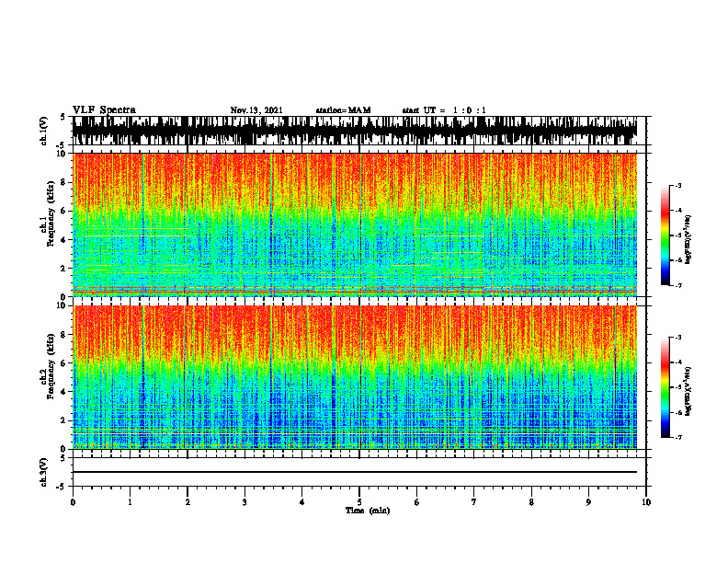Click time axis tick label 8
The width and height of the screenshot is (728, 563).
pyautogui.click(x=531, y=502)
